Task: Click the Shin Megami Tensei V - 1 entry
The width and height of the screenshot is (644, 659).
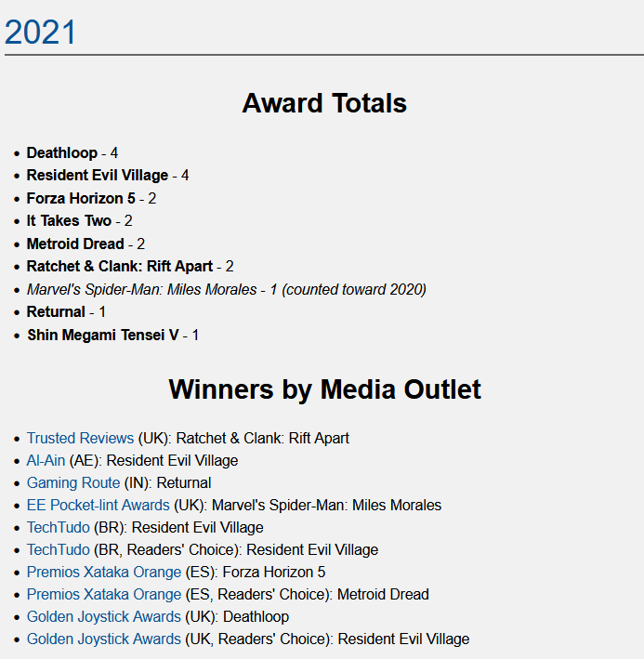Action: click(x=112, y=335)
